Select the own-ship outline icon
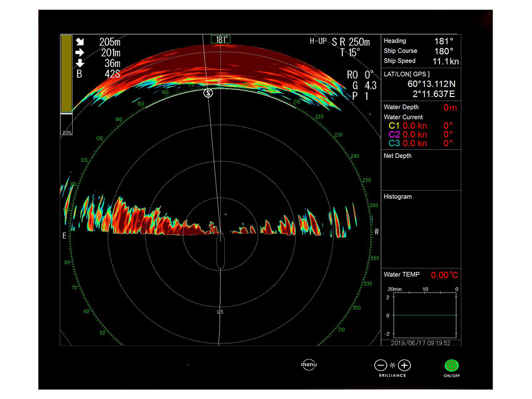Viewport: 532px width, 399px height. pyautogui.click(x=220, y=250)
